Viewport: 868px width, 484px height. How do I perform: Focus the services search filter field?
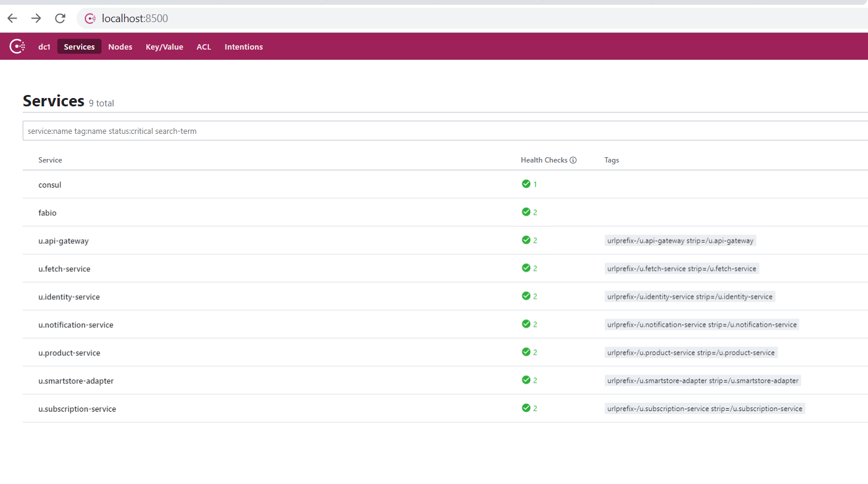coord(445,131)
